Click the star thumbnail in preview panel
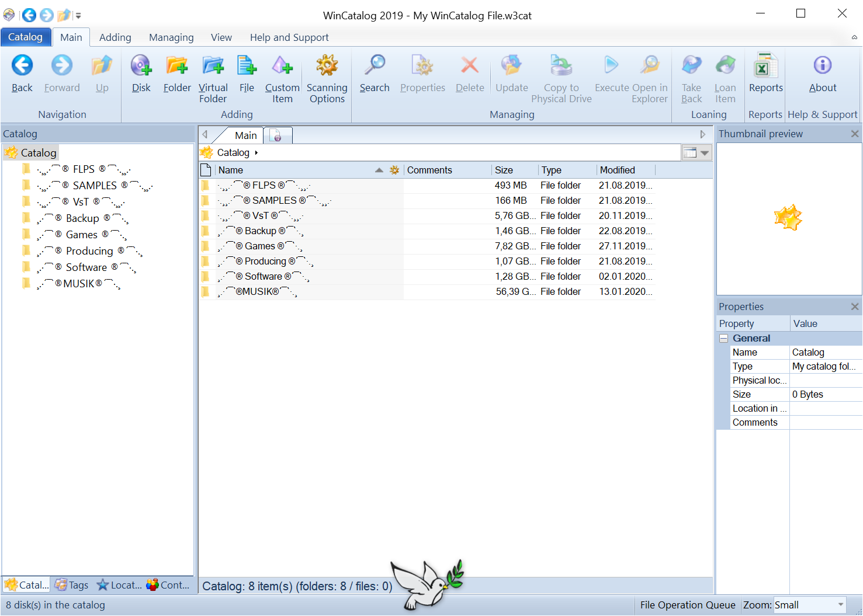Viewport: 863px width, 616px height. coord(788,218)
